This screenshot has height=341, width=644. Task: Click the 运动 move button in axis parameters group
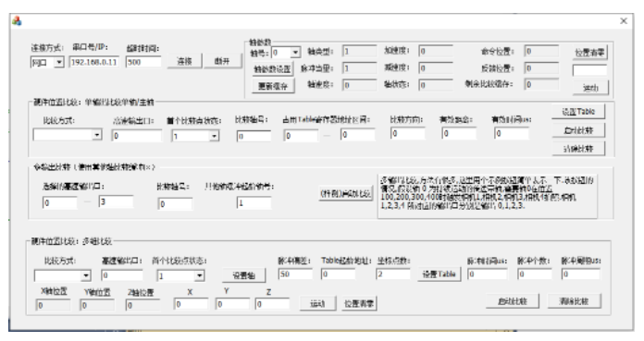590,88
